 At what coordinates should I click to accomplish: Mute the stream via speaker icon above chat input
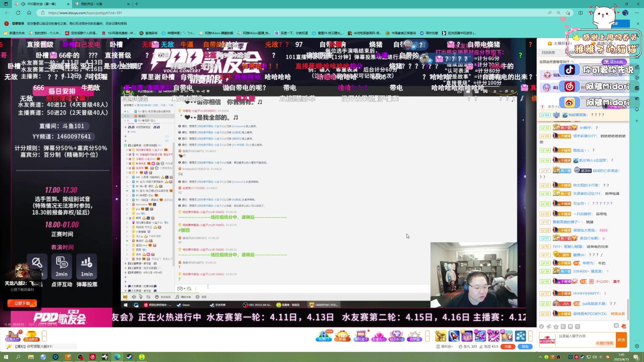(549, 326)
